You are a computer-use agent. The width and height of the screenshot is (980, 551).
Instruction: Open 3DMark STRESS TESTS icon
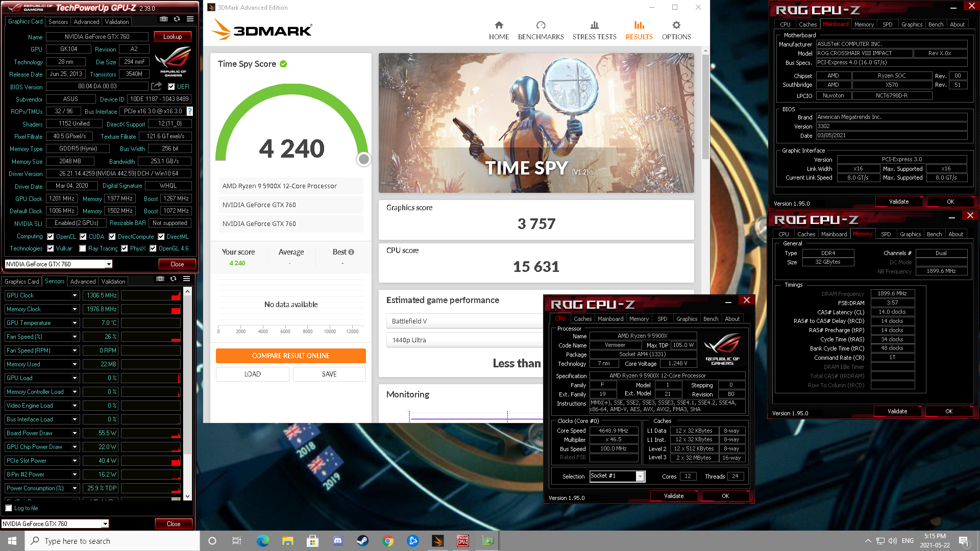click(594, 25)
